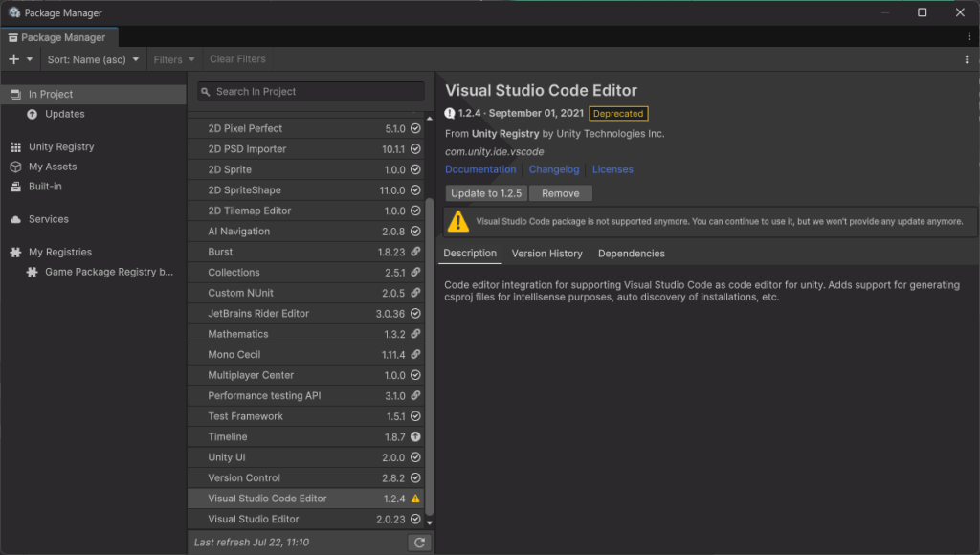Click the yellow warning triangle in the banner

(x=458, y=222)
